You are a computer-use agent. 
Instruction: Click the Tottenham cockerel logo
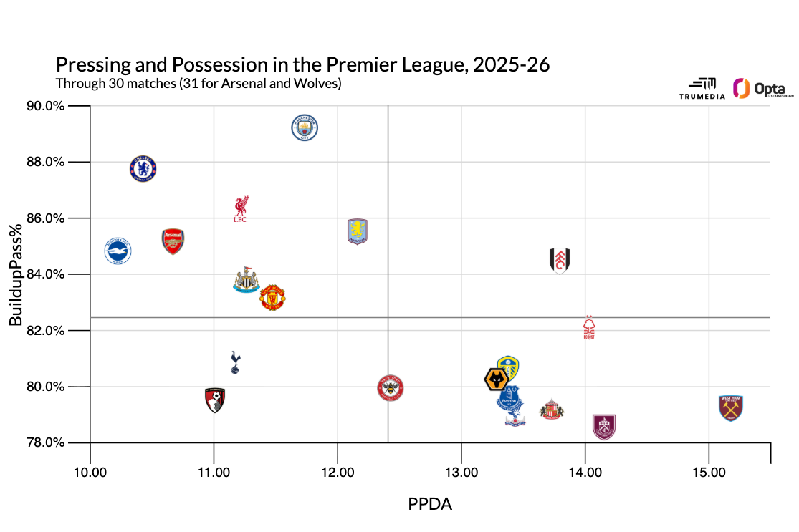click(x=236, y=362)
